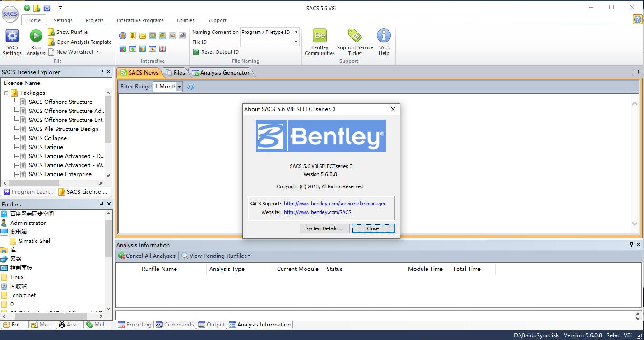
Task: Open the File ID combo box
Action: [270, 42]
